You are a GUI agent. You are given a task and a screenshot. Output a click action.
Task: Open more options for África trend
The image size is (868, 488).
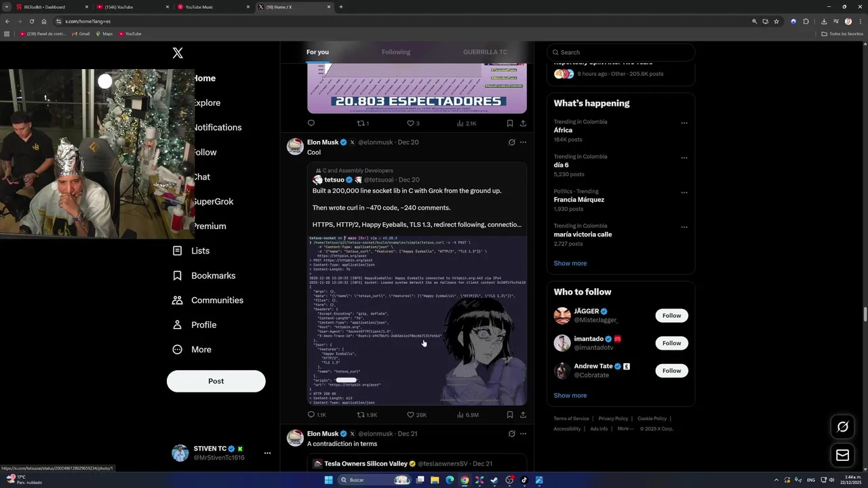684,123
